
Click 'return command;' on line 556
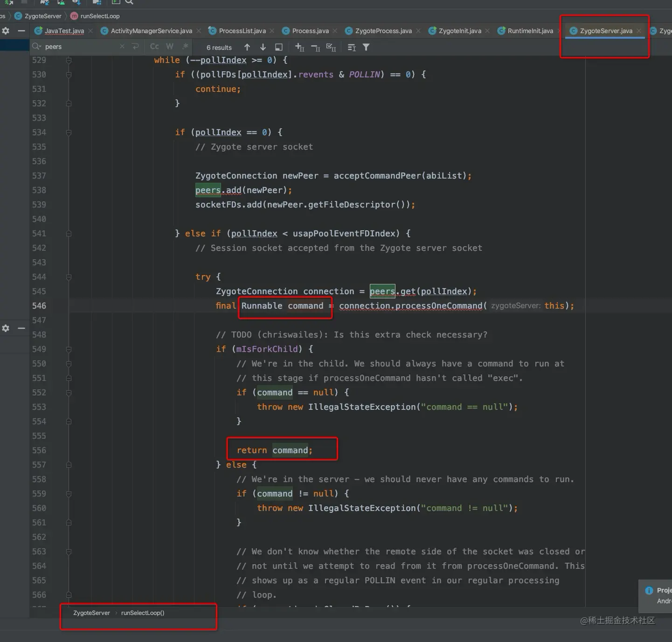coord(274,450)
